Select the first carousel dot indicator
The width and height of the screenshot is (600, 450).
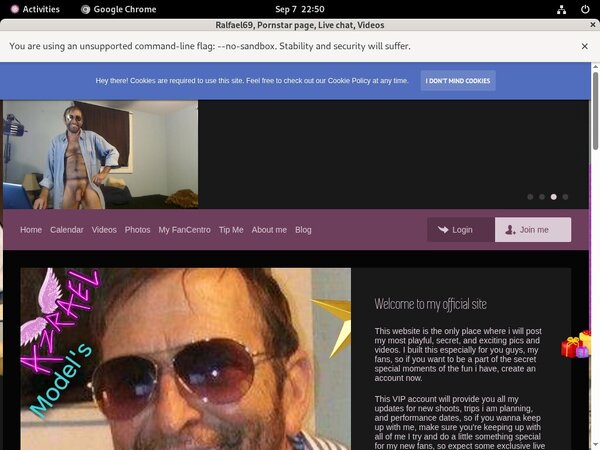pos(530,197)
